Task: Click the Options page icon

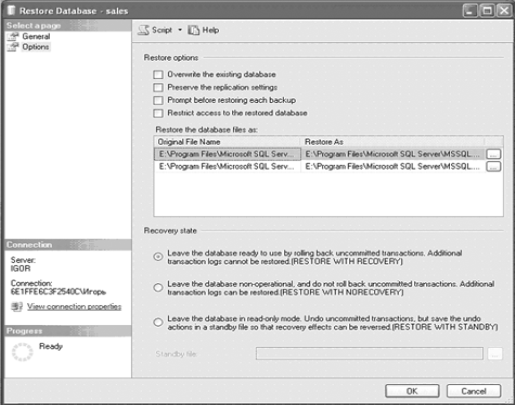Action: 13,47
